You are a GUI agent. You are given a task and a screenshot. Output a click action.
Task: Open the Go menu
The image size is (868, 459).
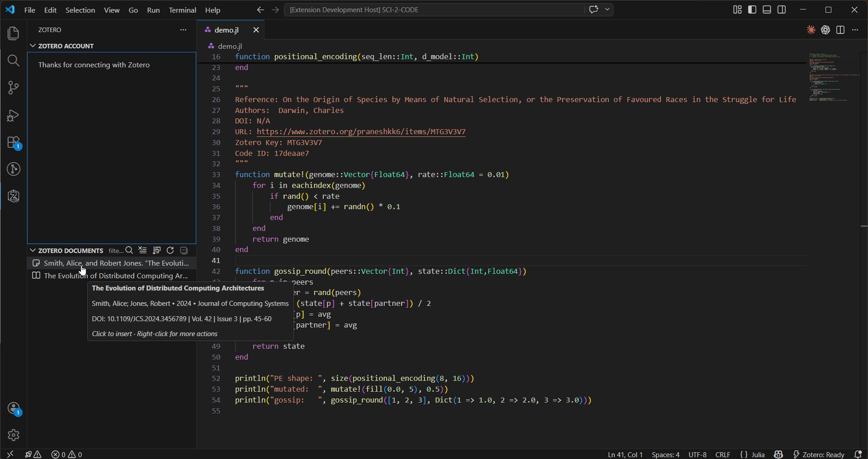[x=133, y=10]
